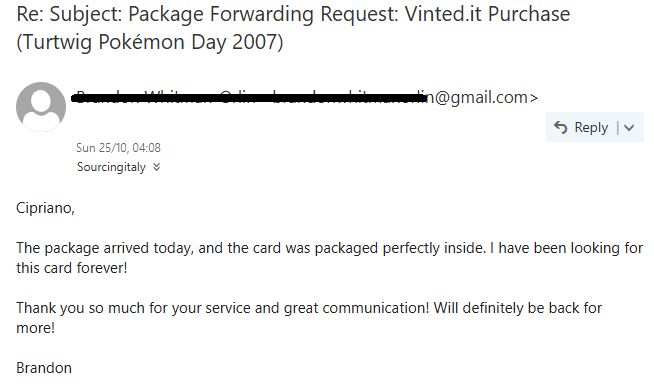Click the Sun 25/10, 04:08 timestamp

pyautogui.click(x=118, y=148)
